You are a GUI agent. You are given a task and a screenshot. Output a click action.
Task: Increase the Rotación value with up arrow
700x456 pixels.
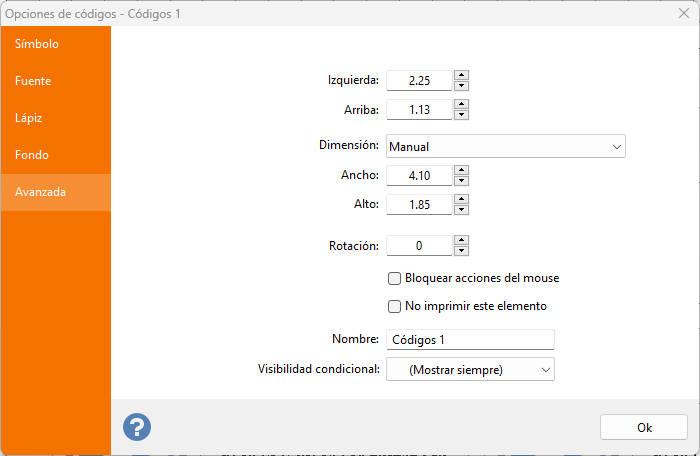point(461,240)
